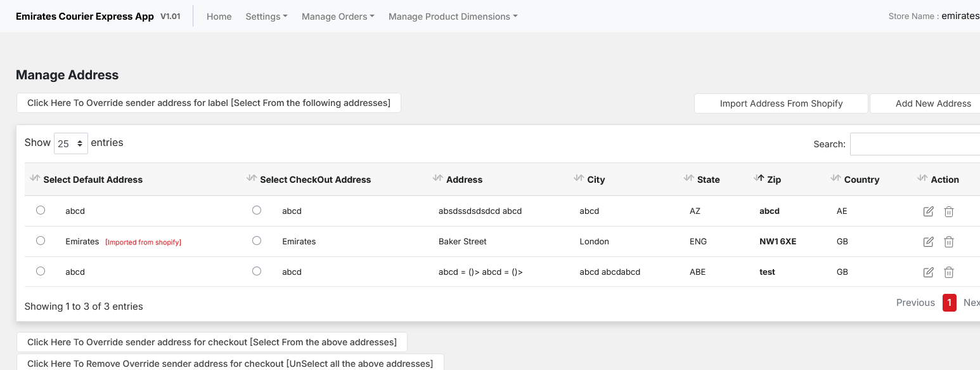Select Emirates as checkout address

(x=257, y=241)
